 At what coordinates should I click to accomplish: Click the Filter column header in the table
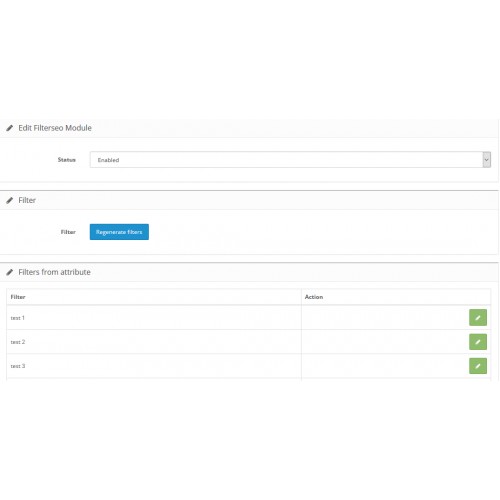point(18,297)
